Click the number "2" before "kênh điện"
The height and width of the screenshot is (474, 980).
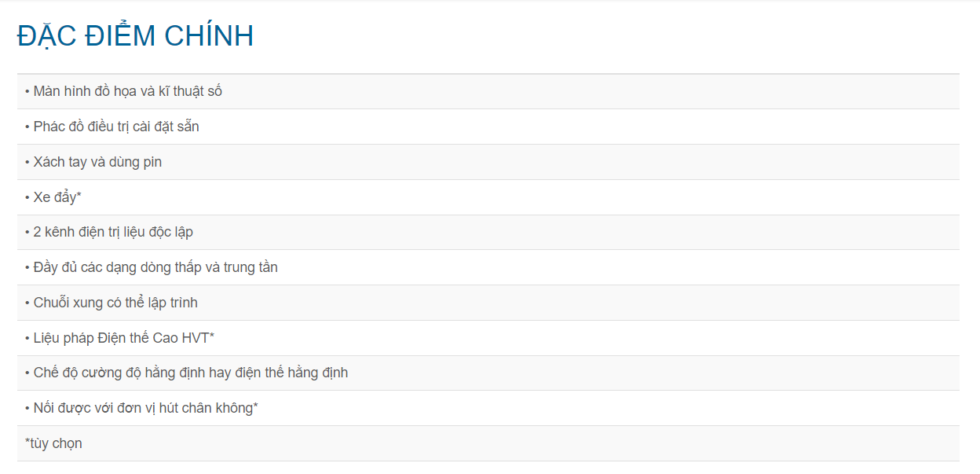[38, 232]
